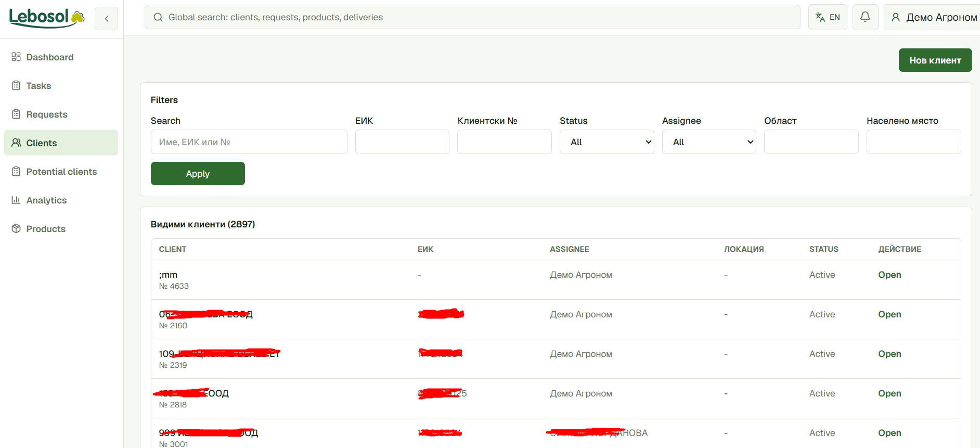Click the Видими клиенти (2897) heading
The width and height of the screenshot is (980, 448).
(x=203, y=224)
